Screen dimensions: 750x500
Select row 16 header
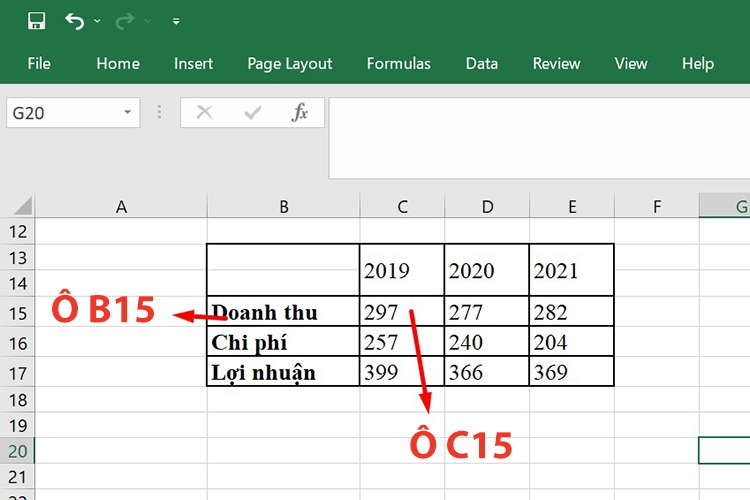pyautogui.click(x=18, y=343)
